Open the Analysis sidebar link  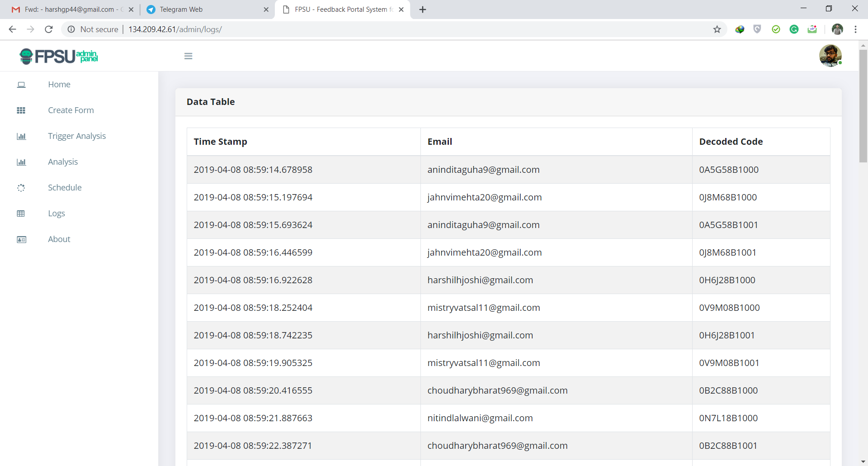[63, 162]
